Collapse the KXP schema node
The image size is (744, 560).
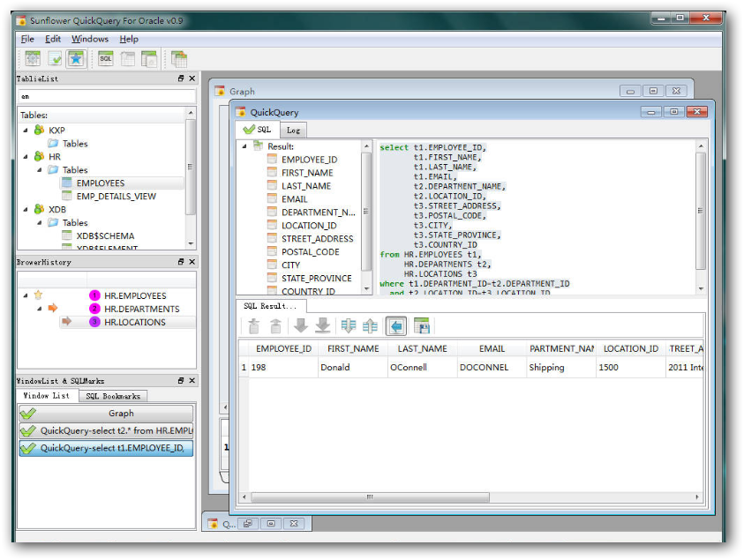click(26, 130)
